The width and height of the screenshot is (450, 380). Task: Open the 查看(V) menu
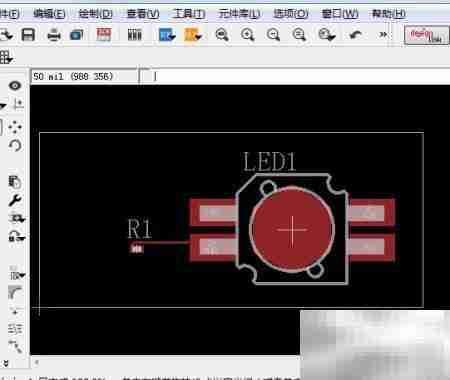[x=143, y=14]
